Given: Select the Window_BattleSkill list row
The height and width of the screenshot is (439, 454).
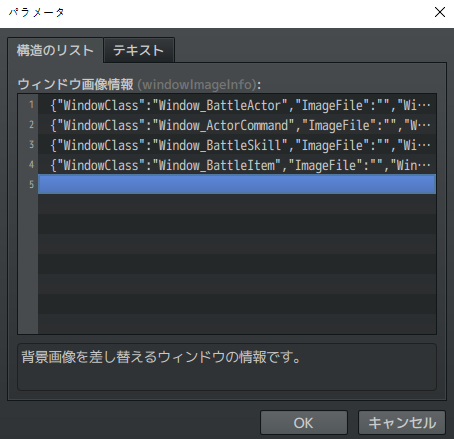Looking at the screenshot, I should pos(237,145).
